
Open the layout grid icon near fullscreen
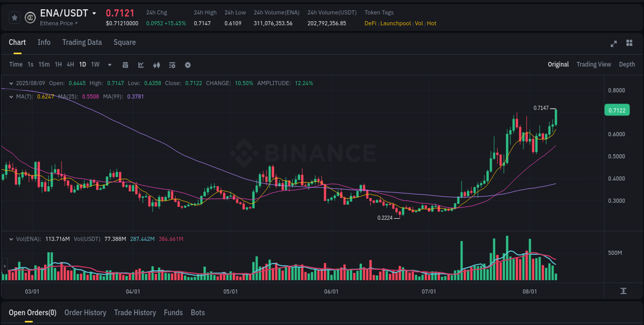click(629, 44)
